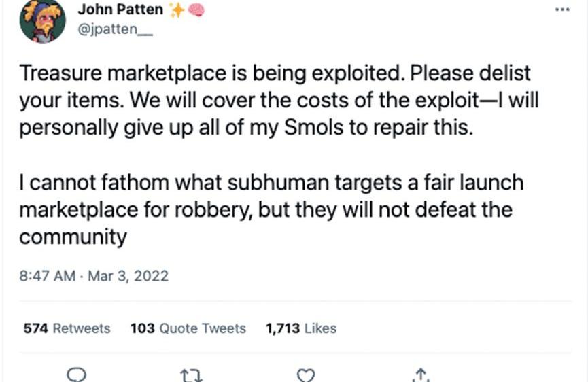
Task: Like the tweet with the heart icon
Action: pos(307,375)
